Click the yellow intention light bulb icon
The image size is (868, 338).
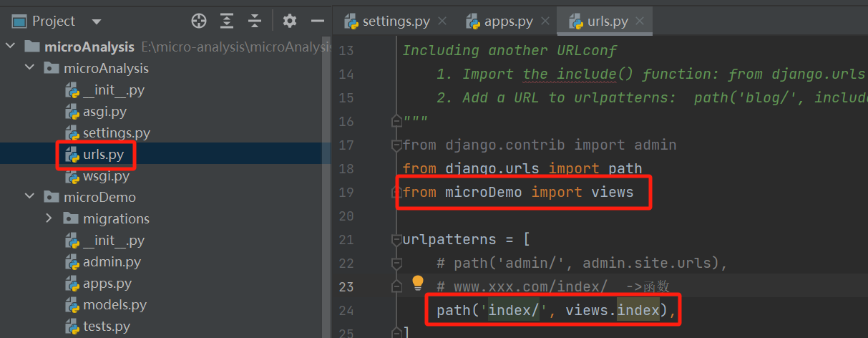(418, 284)
